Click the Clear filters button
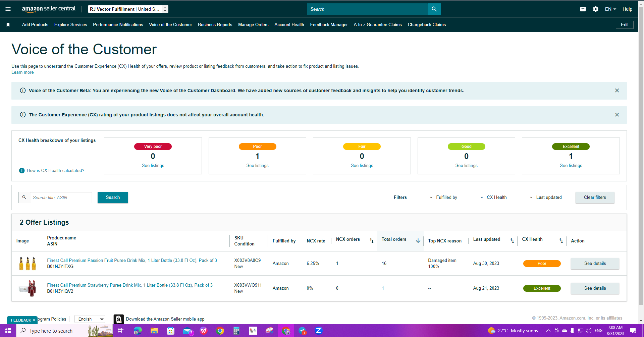The height and width of the screenshot is (337, 644). (x=595, y=198)
